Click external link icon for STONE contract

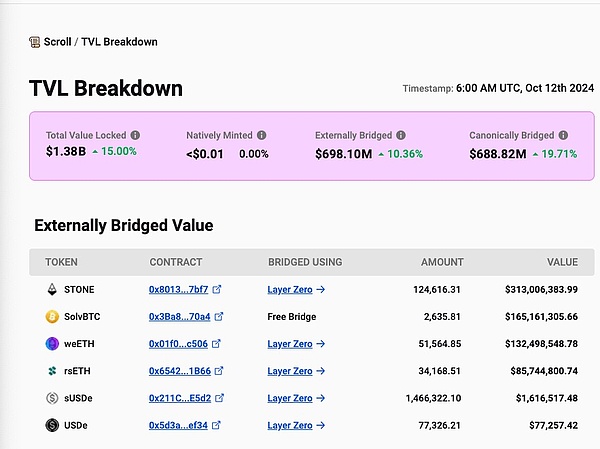217,289
